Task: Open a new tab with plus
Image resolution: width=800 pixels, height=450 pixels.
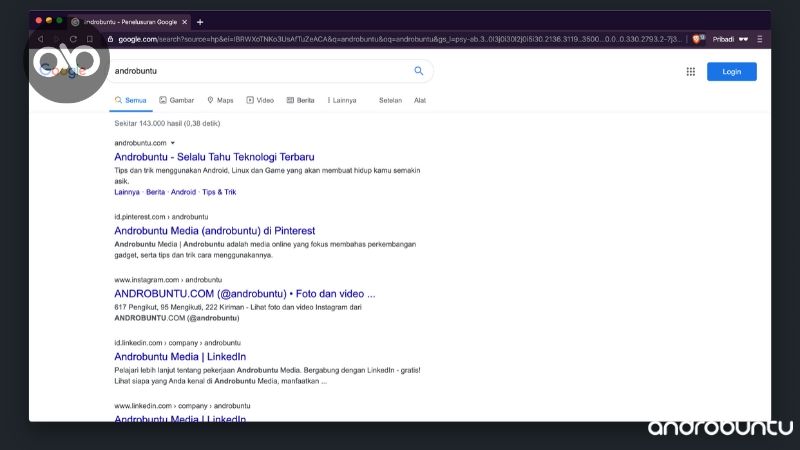Action: point(200,22)
